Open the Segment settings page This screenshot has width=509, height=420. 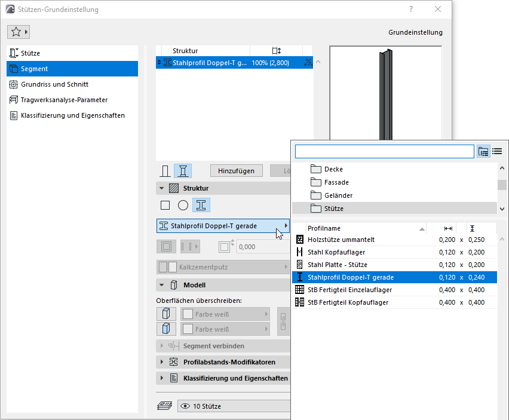click(72, 69)
